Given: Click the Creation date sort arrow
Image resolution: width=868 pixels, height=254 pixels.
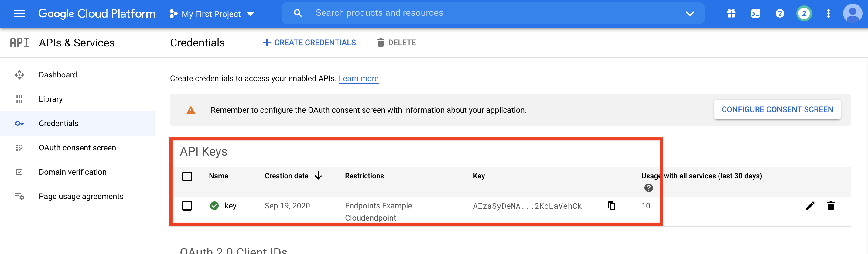Looking at the screenshot, I should 318,176.
